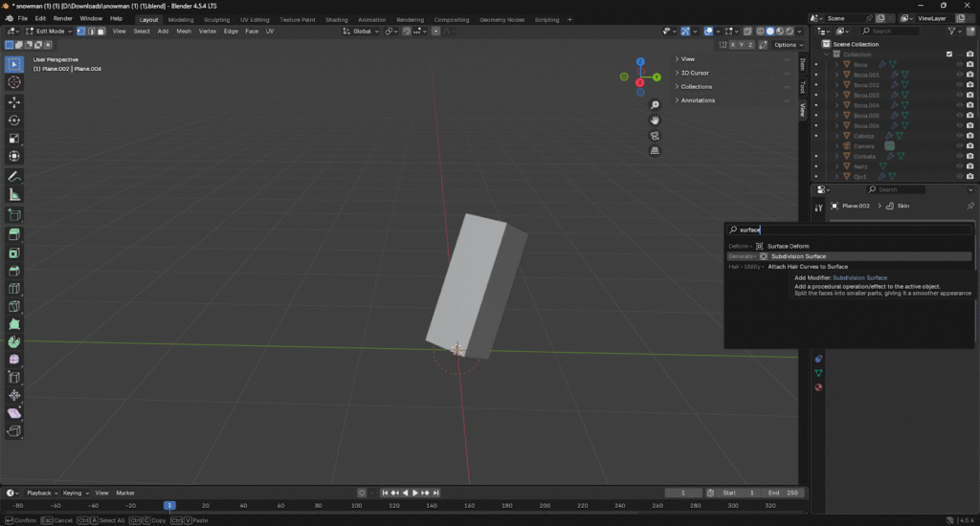
Task: Select the Move tool in left toolbar
Action: point(14,101)
